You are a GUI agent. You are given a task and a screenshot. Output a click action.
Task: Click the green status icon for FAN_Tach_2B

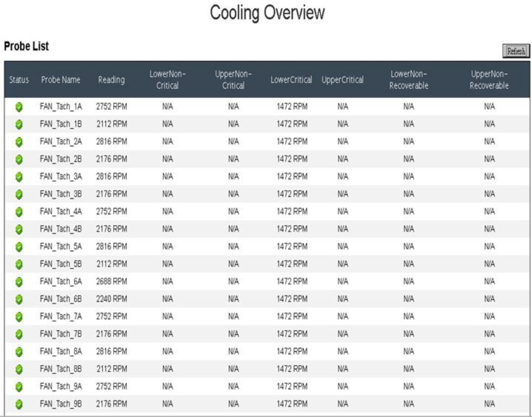coord(19,159)
